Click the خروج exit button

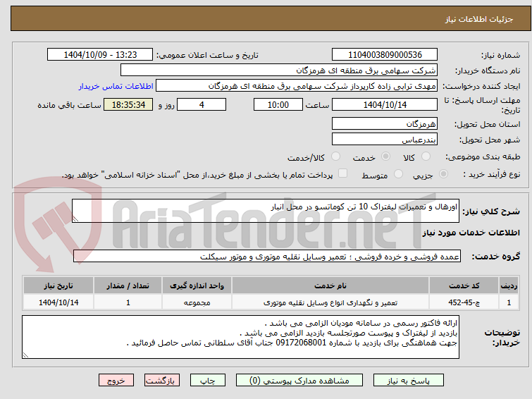click(116, 381)
